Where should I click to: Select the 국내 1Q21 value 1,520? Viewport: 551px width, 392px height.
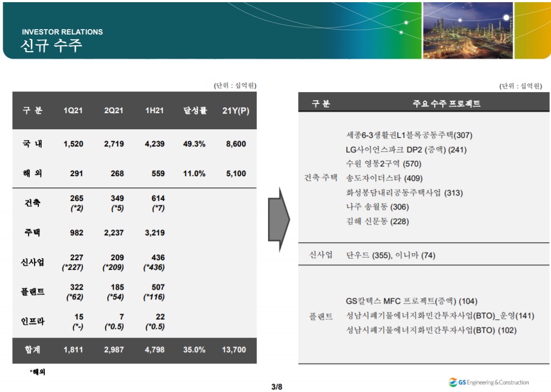coord(73,144)
